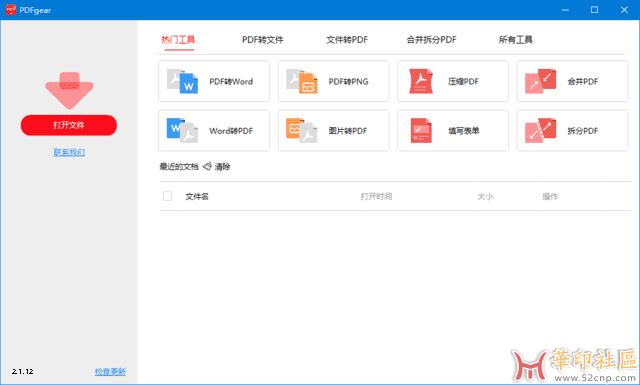Screen dimensions: 640x385
Task: Open the PDF转PNG converter icon
Action: (302, 81)
